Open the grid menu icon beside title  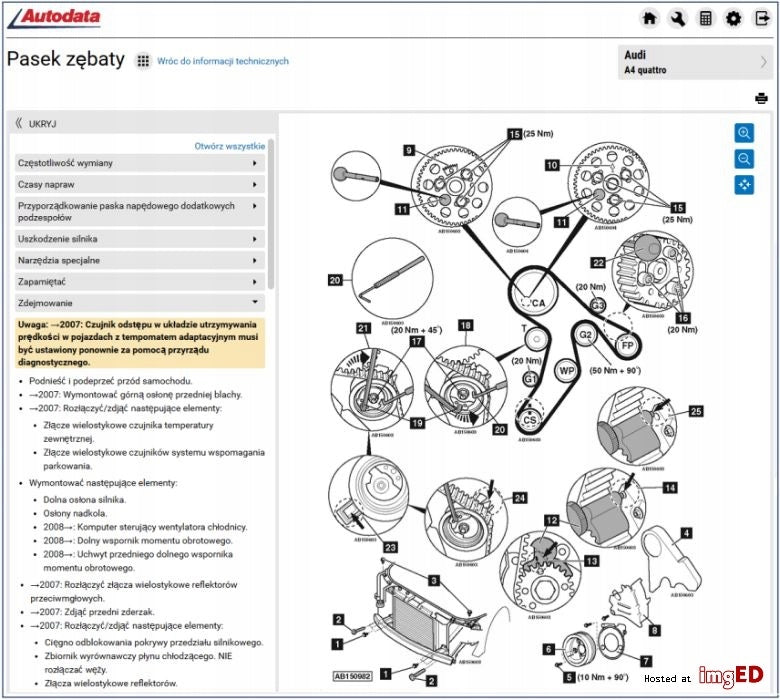coord(143,61)
